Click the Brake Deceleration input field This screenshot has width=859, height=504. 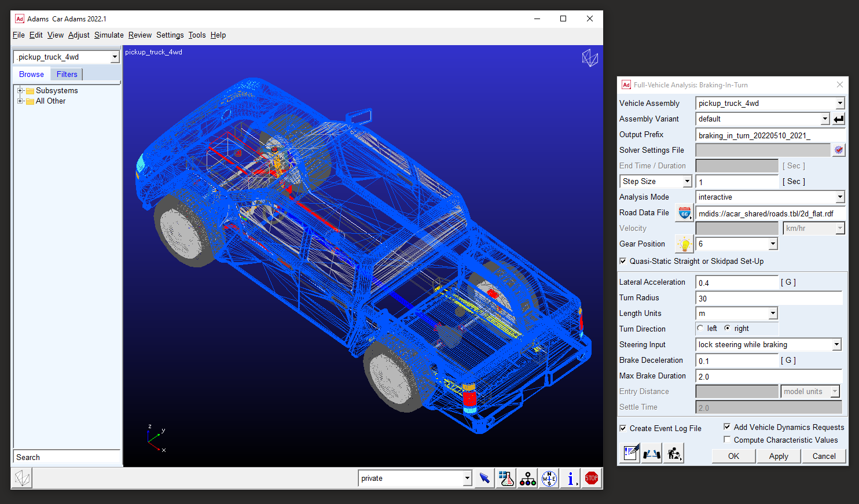click(x=737, y=360)
